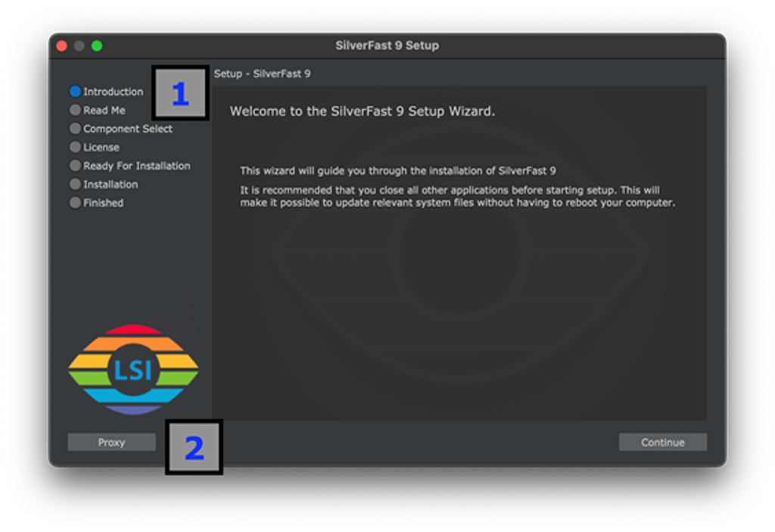Viewport: 775px width, 532px height.
Task: Minimize the setup window with yellow button
Action: pos(79,46)
